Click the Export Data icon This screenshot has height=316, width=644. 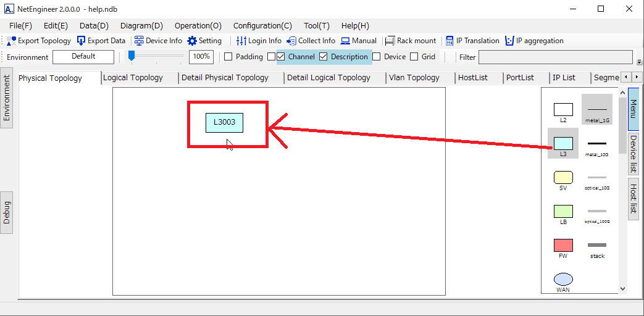point(81,41)
